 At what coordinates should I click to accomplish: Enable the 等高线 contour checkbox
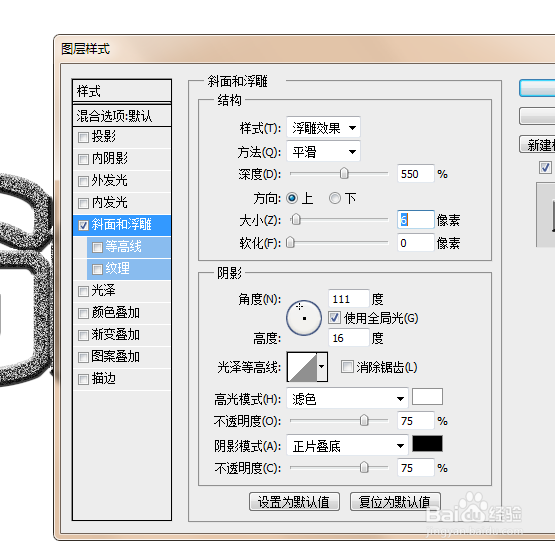97,247
